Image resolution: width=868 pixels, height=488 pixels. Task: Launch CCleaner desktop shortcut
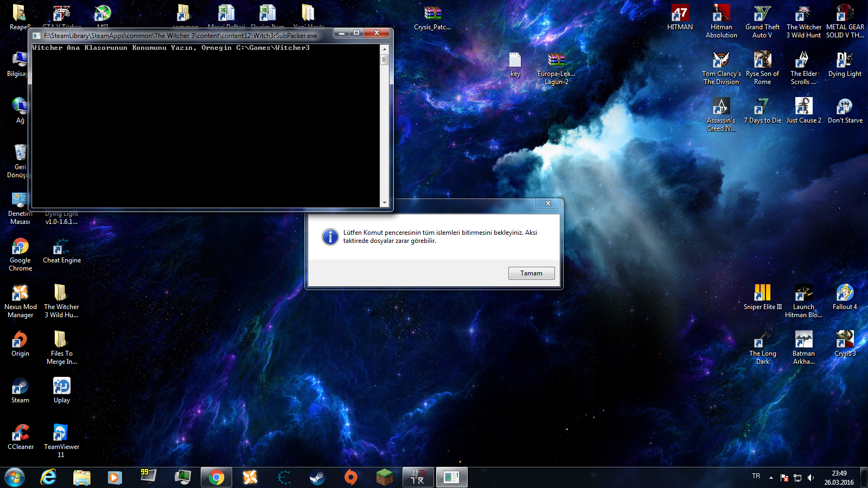pos(20,437)
